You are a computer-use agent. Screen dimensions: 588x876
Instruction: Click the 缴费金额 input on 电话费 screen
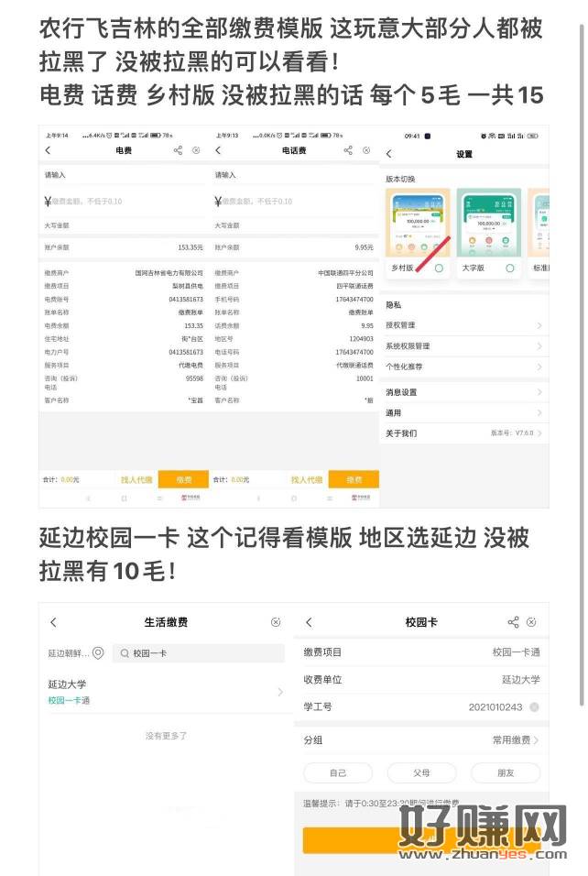point(293,201)
